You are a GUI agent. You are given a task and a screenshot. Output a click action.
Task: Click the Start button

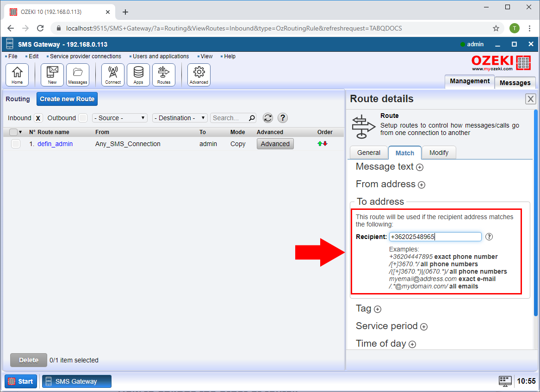21,381
